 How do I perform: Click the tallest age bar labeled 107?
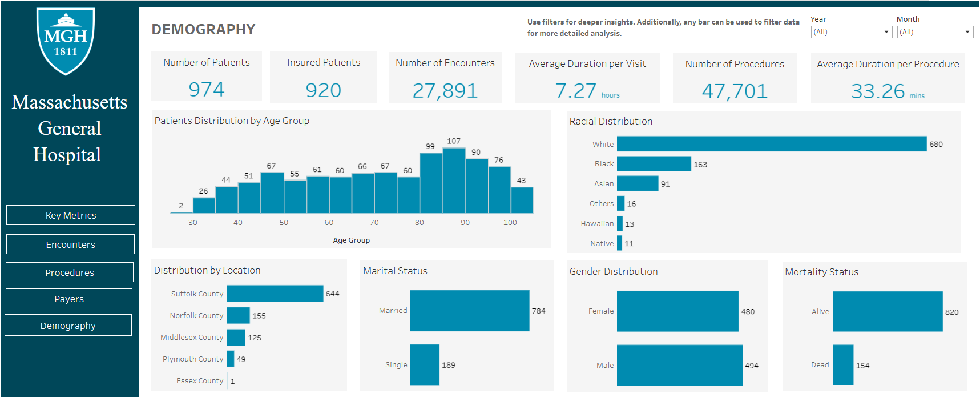pyautogui.click(x=454, y=181)
